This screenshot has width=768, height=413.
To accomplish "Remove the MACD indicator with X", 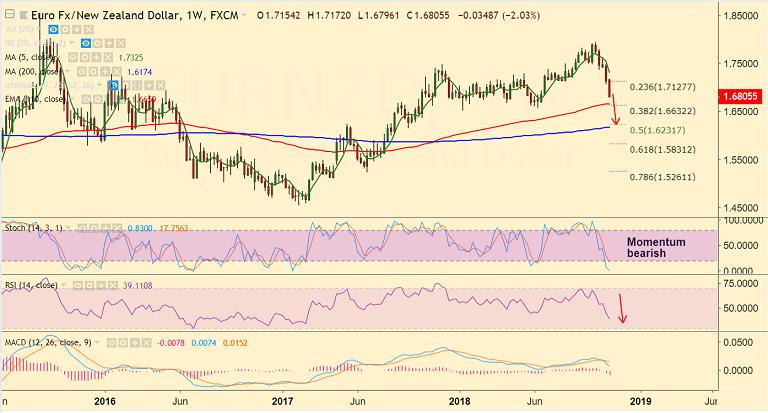I will (x=147, y=342).
